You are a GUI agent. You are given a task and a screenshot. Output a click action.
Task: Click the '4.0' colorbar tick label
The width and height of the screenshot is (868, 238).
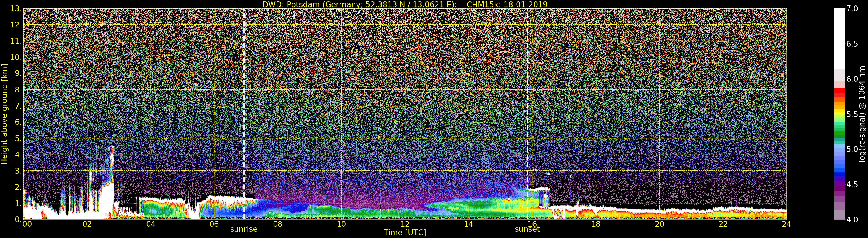coord(852,220)
